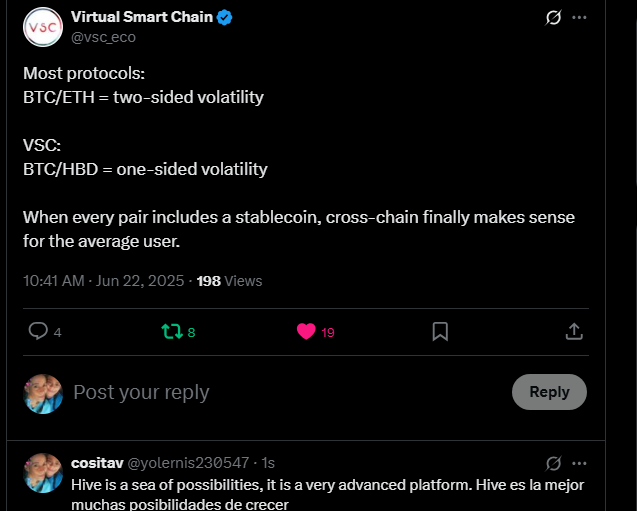Click the reply speech bubble icon
The image size is (637, 511).
pos(38,331)
